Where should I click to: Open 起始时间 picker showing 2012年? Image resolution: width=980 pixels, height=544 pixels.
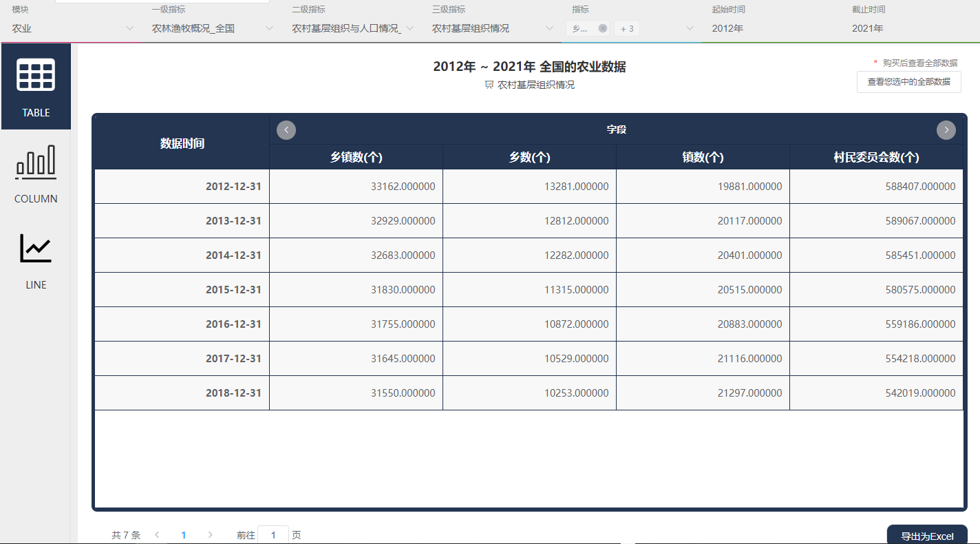click(x=771, y=29)
